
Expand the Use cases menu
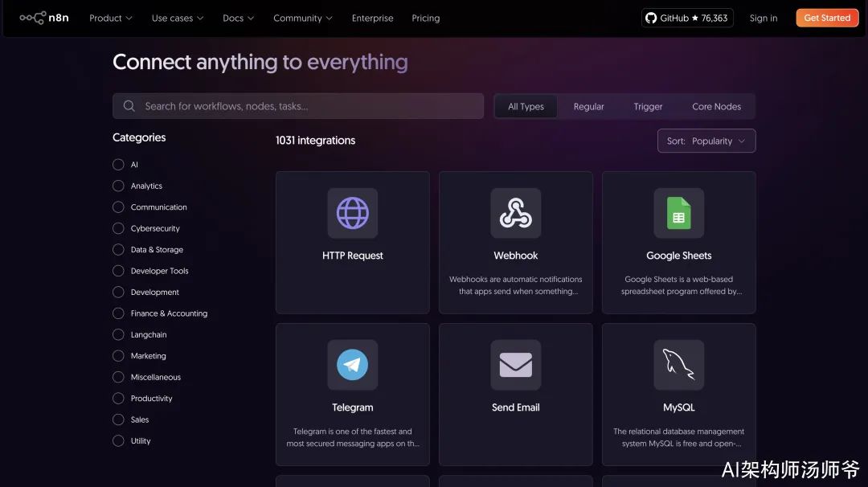click(178, 18)
